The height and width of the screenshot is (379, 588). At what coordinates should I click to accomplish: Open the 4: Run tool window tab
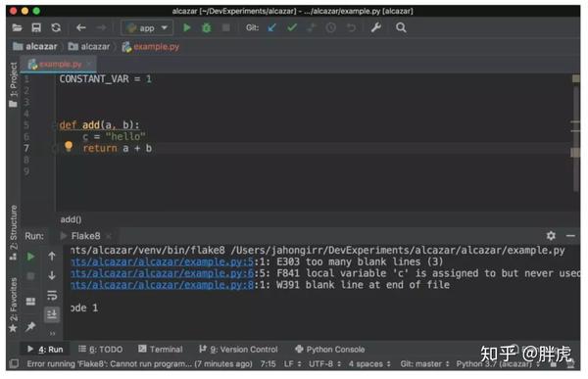tap(45, 350)
